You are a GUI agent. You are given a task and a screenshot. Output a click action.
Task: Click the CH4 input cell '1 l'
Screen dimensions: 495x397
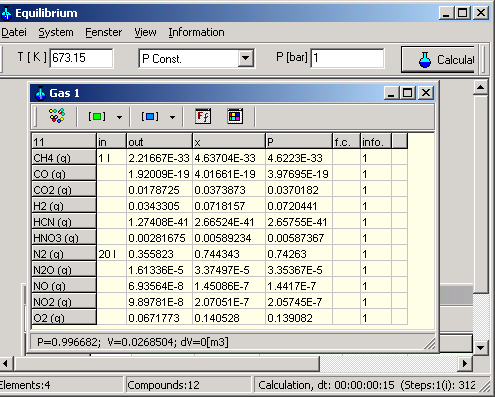click(x=111, y=158)
